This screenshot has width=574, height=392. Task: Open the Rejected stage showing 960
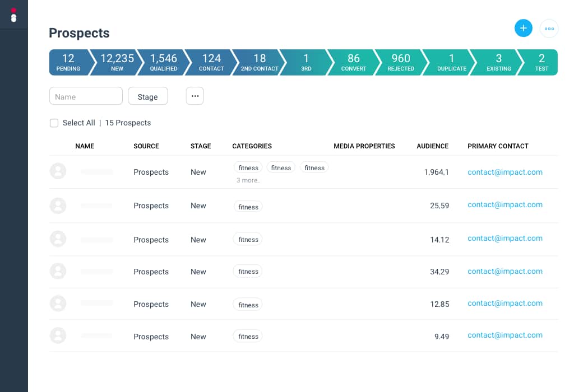coord(400,62)
